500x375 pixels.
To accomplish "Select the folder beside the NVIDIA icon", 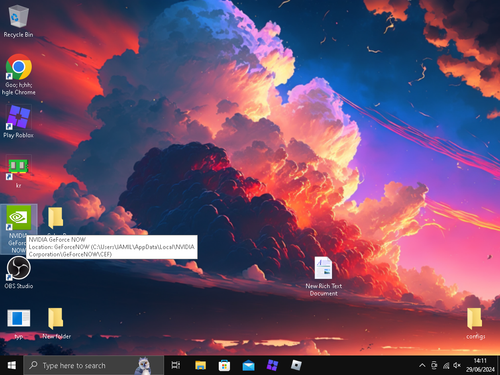I will [55, 218].
